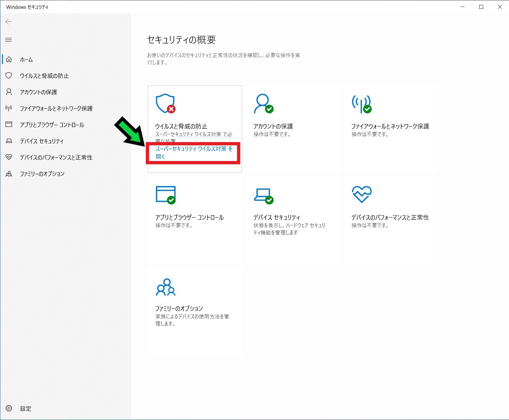Click the ウイルスと脅威の防止 tile heading
The height and width of the screenshot is (420, 509).
[181, 126]
